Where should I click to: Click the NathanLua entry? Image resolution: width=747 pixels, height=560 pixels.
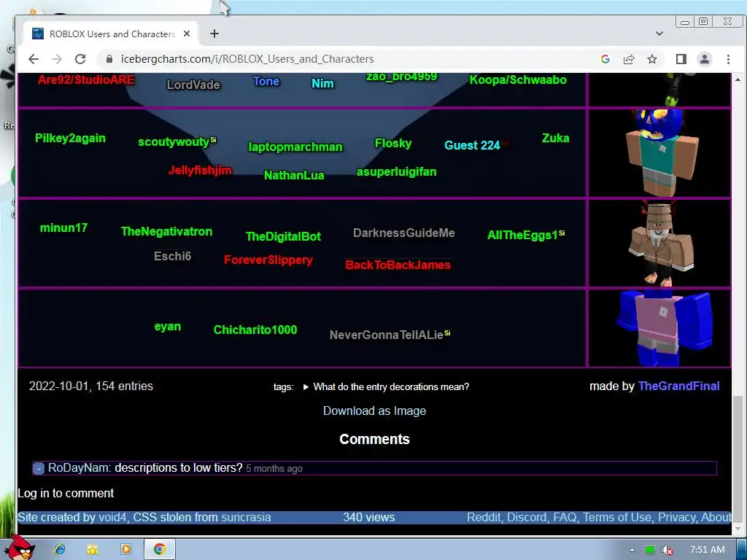click(x=294, y=175)
